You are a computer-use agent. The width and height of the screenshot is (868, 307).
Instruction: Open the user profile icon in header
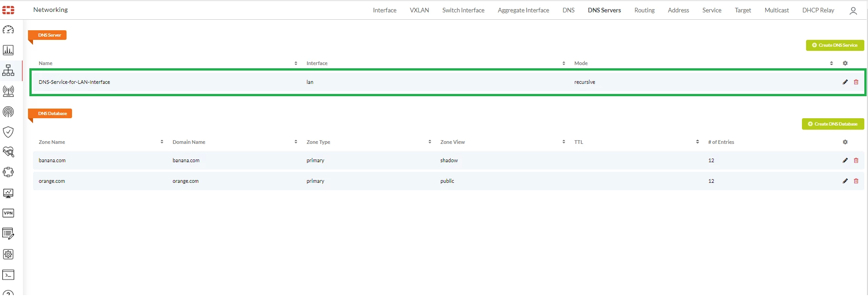853,11
